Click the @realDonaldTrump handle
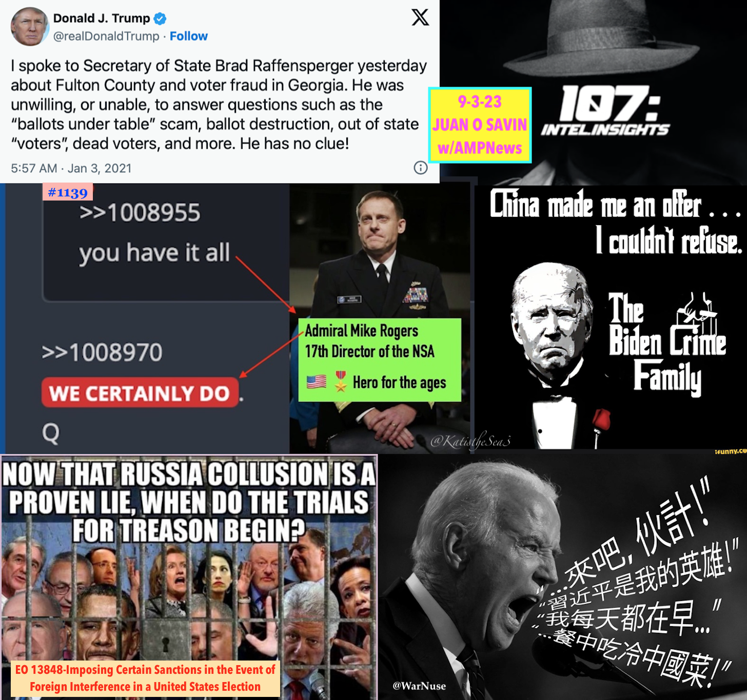Image resolution: width=747 pixels, height=700 pixels. click(x=106, y=36)
